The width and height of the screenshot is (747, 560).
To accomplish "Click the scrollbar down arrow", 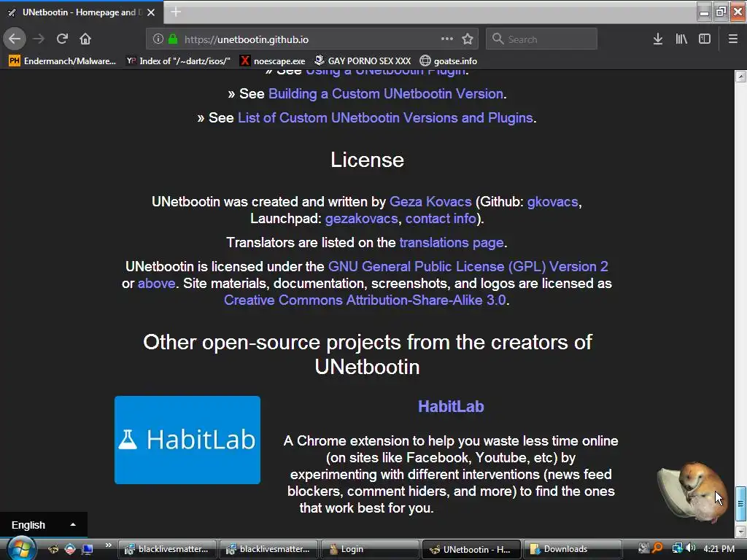I will click(740, 531).
